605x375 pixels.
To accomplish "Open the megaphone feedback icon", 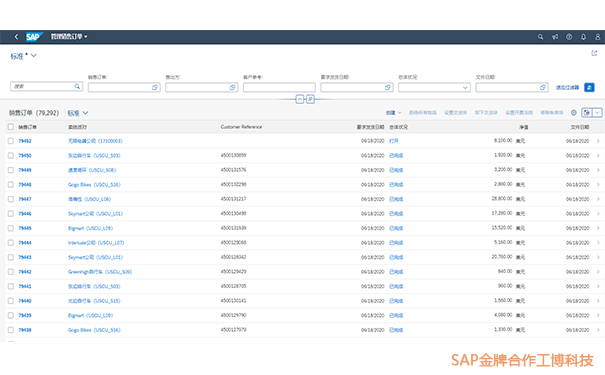I will click(x=555, y=37).
